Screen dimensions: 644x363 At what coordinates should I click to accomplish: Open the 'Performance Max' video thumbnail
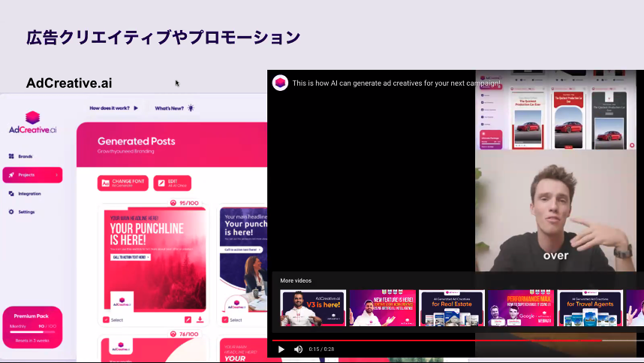[521, 308]
